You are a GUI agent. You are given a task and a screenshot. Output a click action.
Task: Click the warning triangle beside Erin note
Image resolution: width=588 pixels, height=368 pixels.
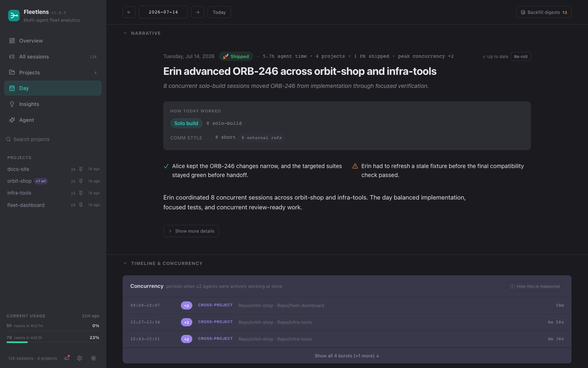click(x=355, y=166)
